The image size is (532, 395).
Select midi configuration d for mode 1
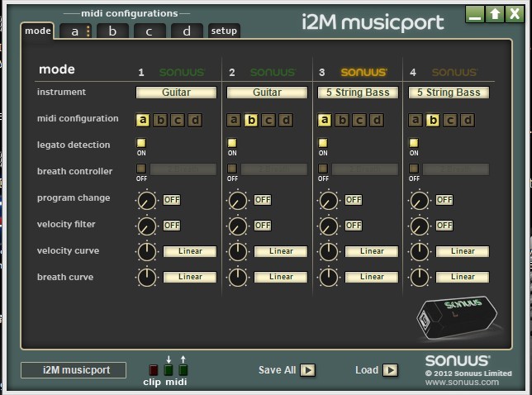pyautogui.click(x=196, y=120)
